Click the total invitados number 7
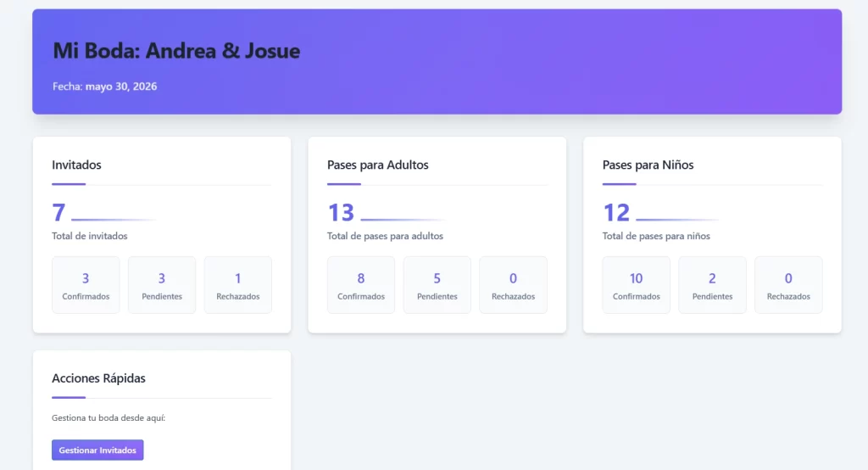 58,212
